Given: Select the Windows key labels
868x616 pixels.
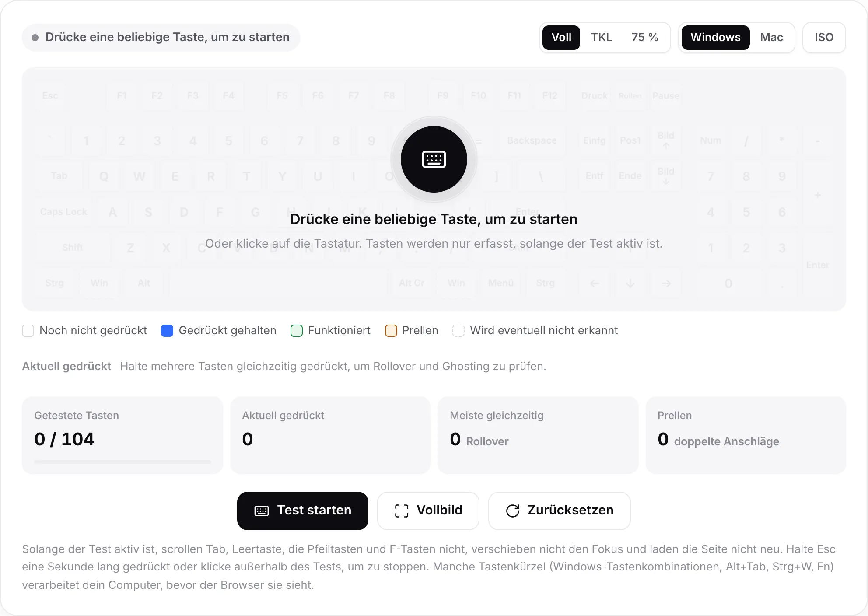Looking at the screenshot, I should 715,38.
